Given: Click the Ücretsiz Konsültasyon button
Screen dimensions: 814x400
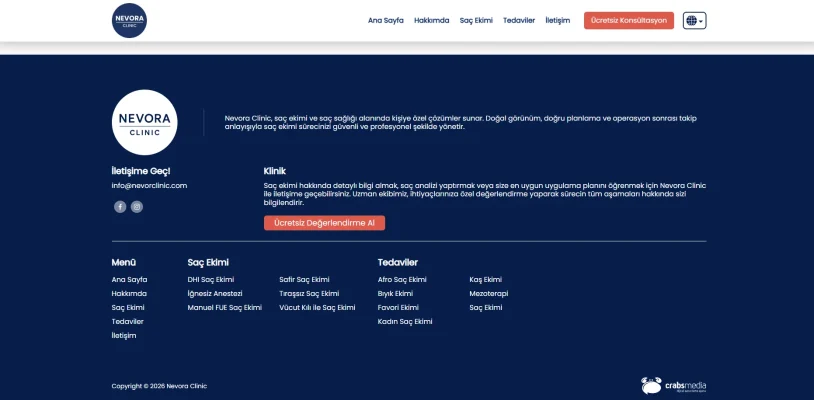Looking at the screenshot, I should point(629,21).
